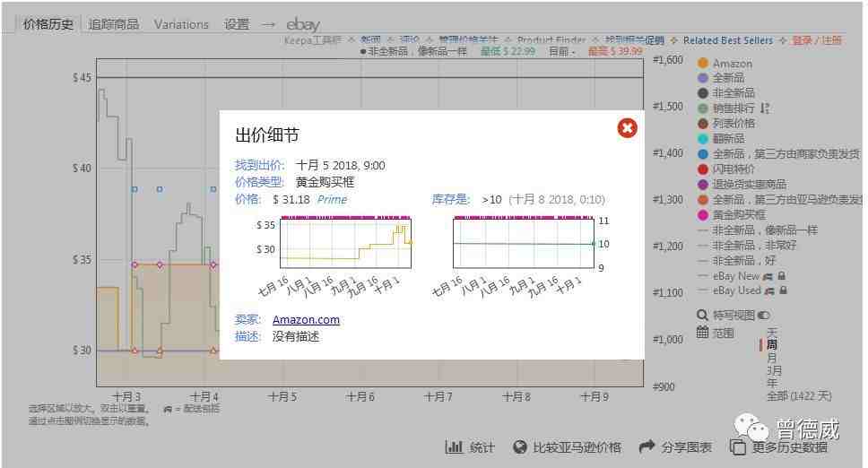Open the Amazon.com seller link

[x=306, y=320]
